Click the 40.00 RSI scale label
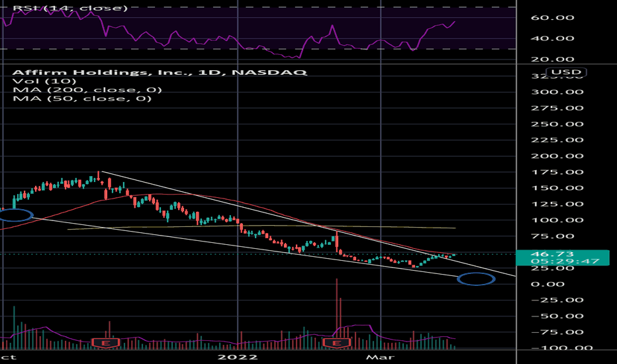 (x=553, y=38)
